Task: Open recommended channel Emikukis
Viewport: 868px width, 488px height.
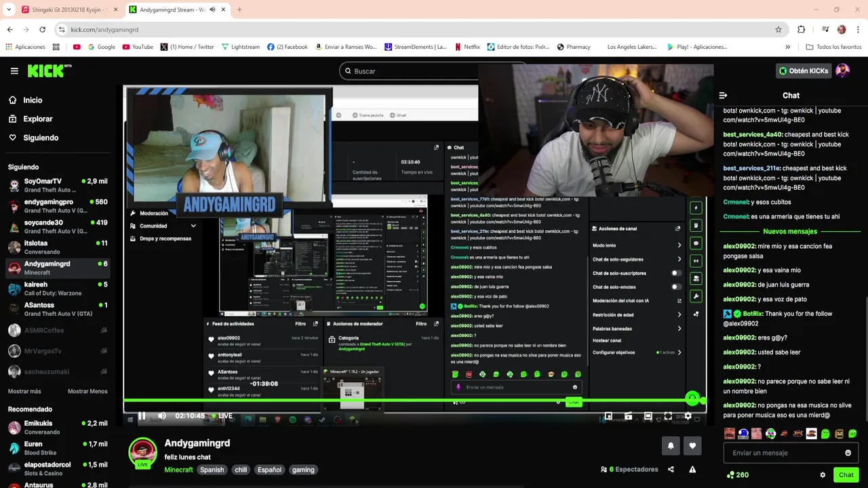Action: point(58,427)
